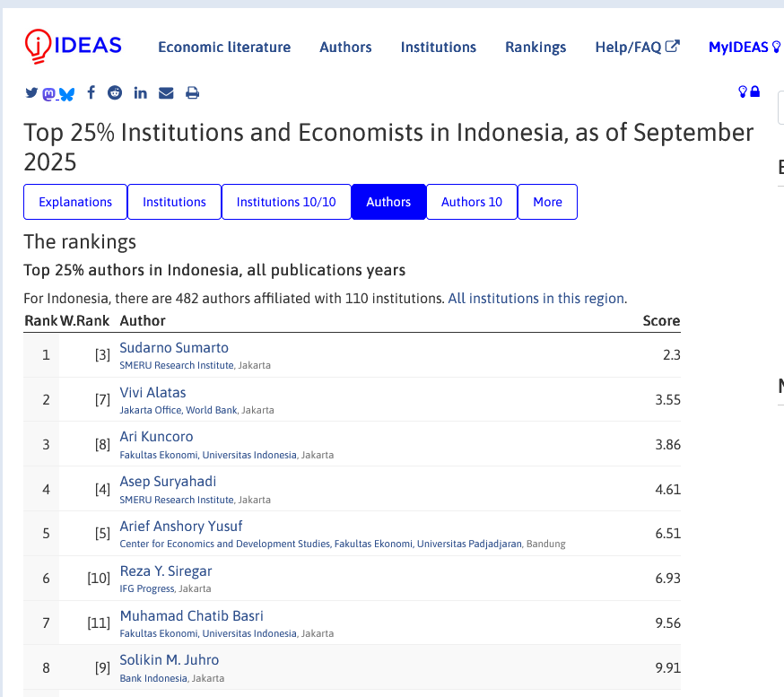
Task: Share on Bluesky butterfly icon
Action: pyautogui.click(x=66, y=94)
